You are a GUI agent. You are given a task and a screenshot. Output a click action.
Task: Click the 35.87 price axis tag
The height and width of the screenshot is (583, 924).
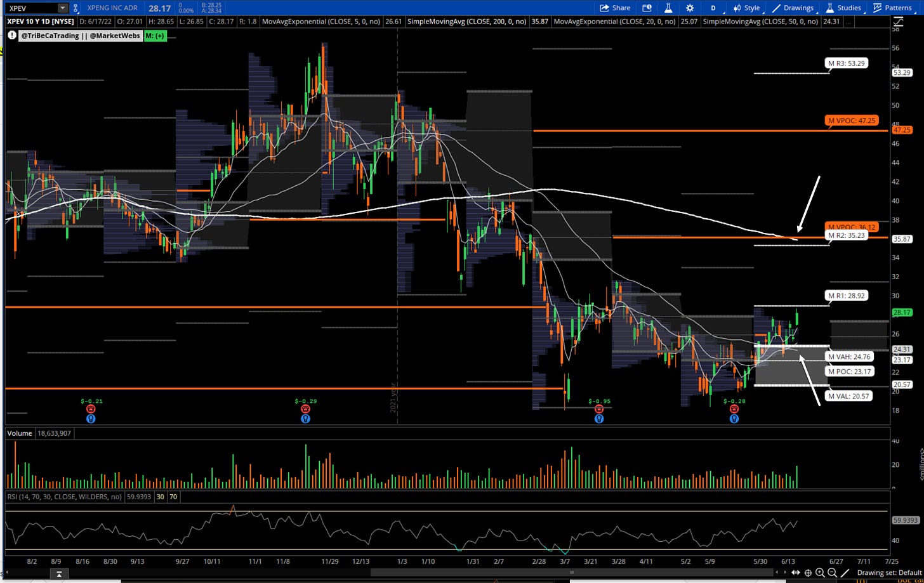point(902,239)
